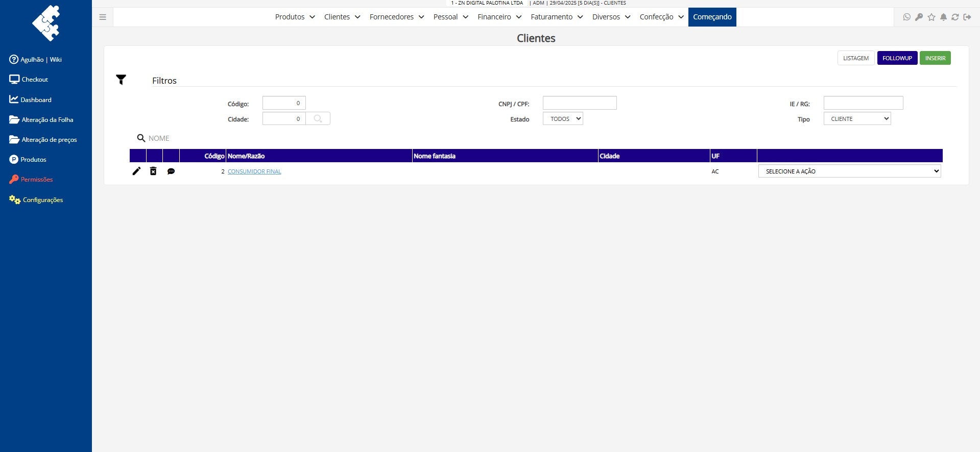Expand the Financeiro top menu
This screenshot has width=980, height=452.
(x=499, y=17)
